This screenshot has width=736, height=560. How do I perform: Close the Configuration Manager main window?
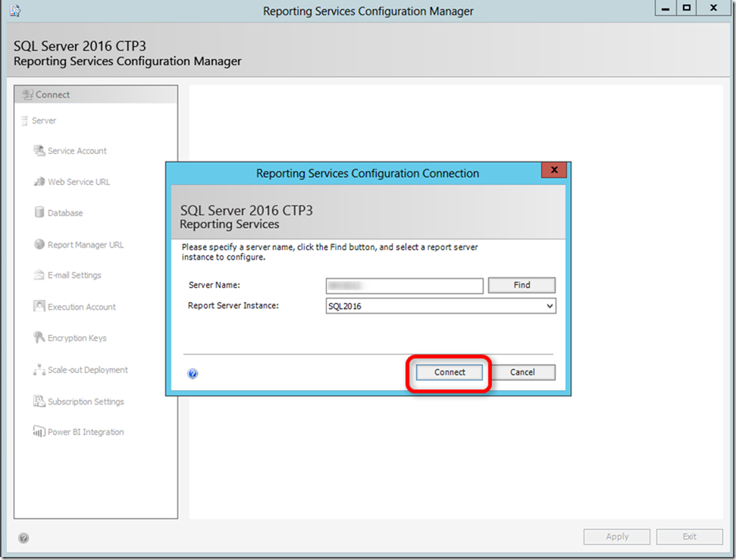pyautogui.click(x=713, y=8)
